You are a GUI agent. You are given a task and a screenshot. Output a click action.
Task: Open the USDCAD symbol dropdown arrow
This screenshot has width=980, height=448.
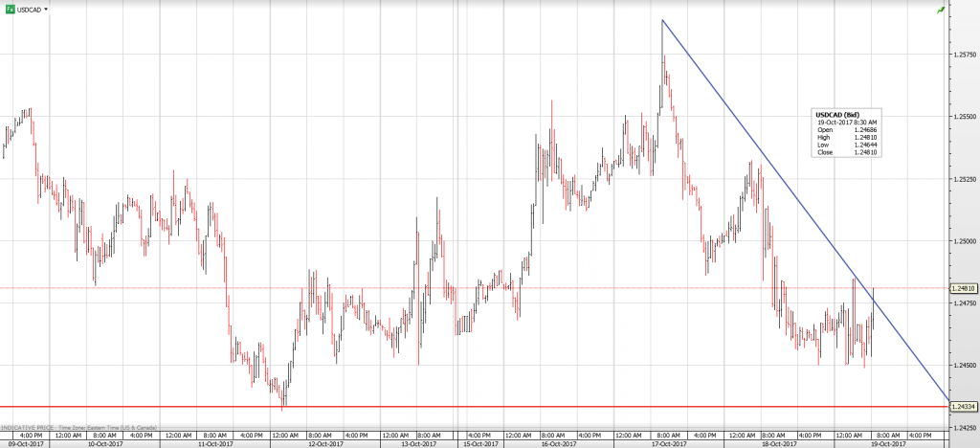[x=47, y=8]
